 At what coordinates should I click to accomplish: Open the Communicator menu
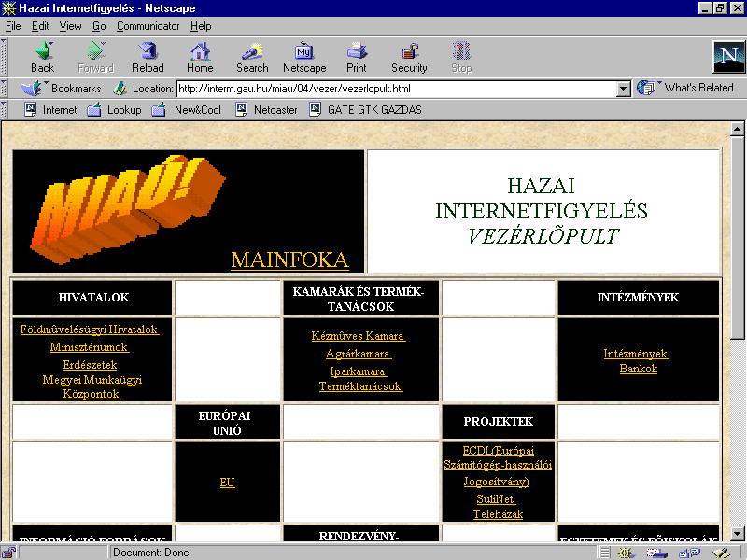click(148, 26)
